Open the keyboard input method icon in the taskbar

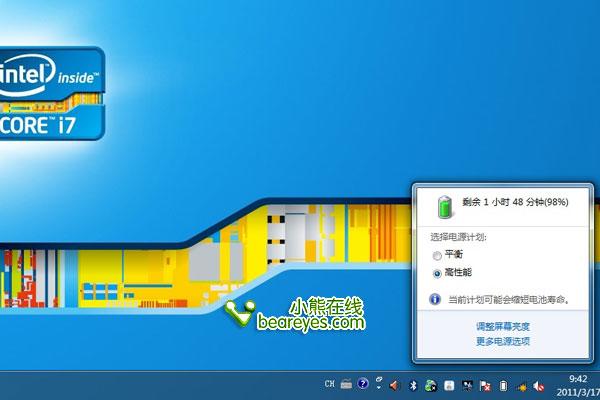tap(346, 384)
